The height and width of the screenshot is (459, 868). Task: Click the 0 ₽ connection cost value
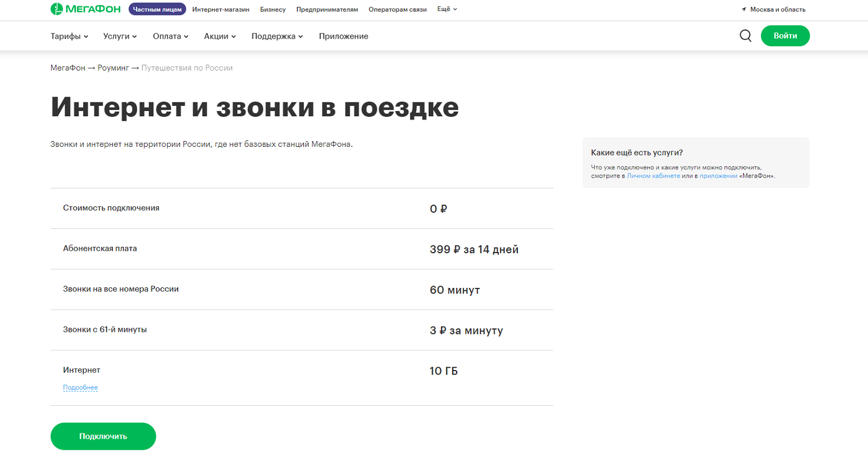pos(439,209)
